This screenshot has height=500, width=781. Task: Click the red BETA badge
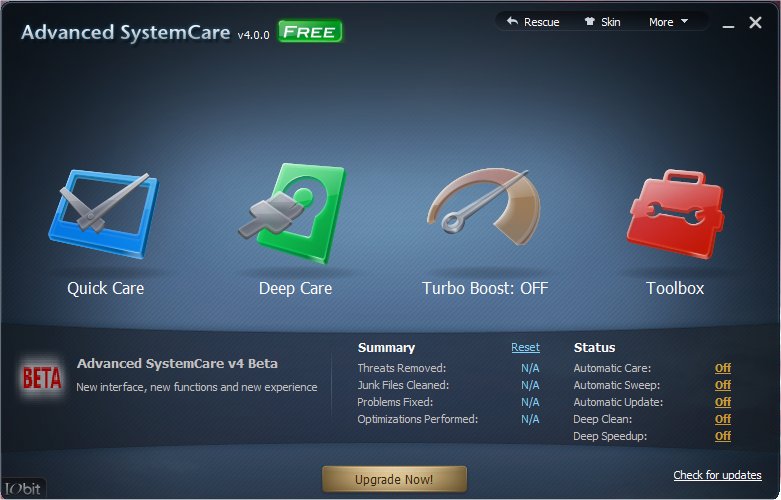42,378
